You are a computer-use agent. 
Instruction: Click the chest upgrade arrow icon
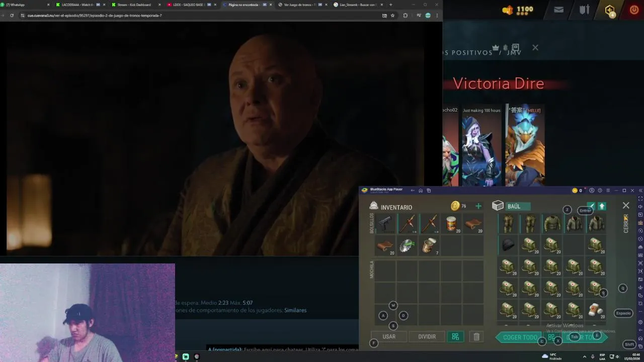click(602, 206)
